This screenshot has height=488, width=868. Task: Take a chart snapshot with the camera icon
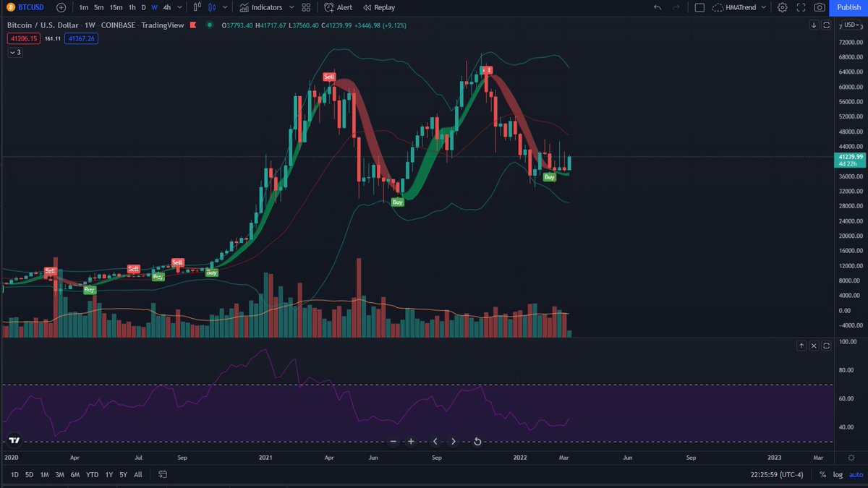(x=820, y=7)
